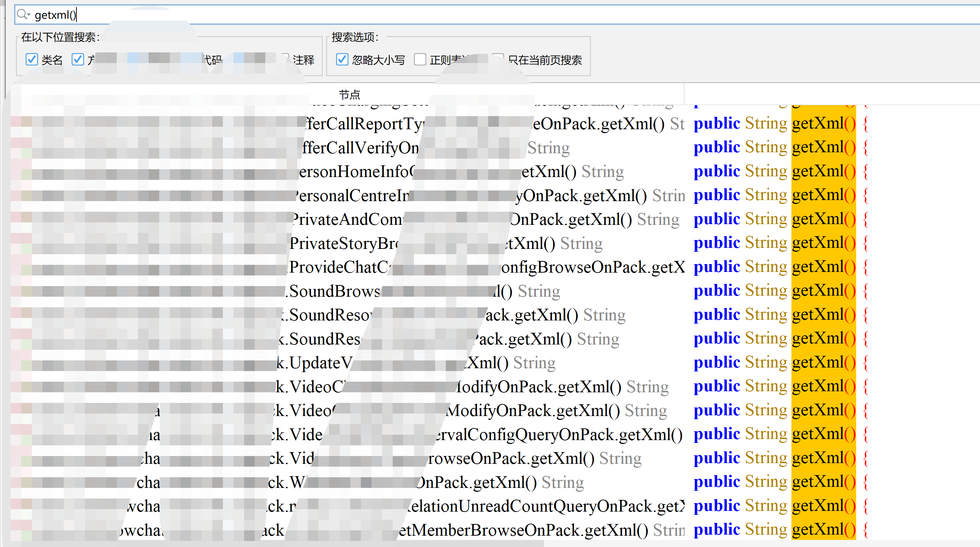Select the ersonHomeInfo node row
Image resolution: width=980 pixels, height=547 pixels.
[348, 172]
